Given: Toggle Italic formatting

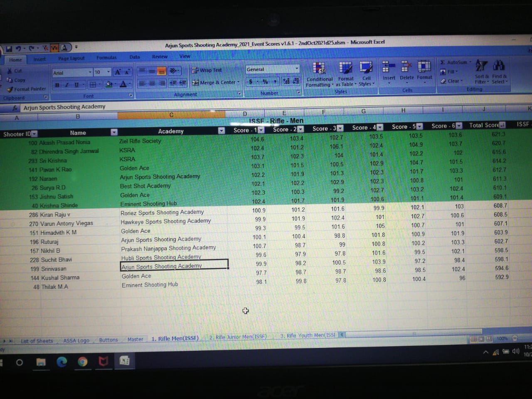Looking at the screenshot, I should click(x=66, y=85).
